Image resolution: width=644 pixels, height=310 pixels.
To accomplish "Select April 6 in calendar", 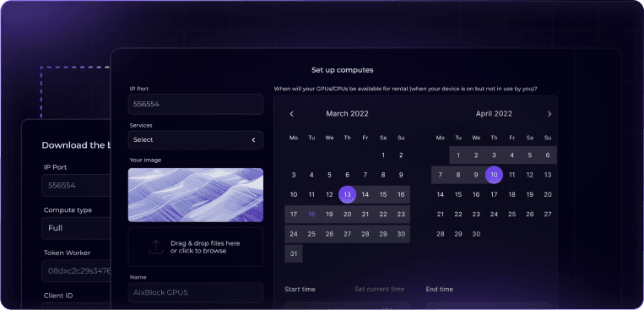I will click(548, 155).
